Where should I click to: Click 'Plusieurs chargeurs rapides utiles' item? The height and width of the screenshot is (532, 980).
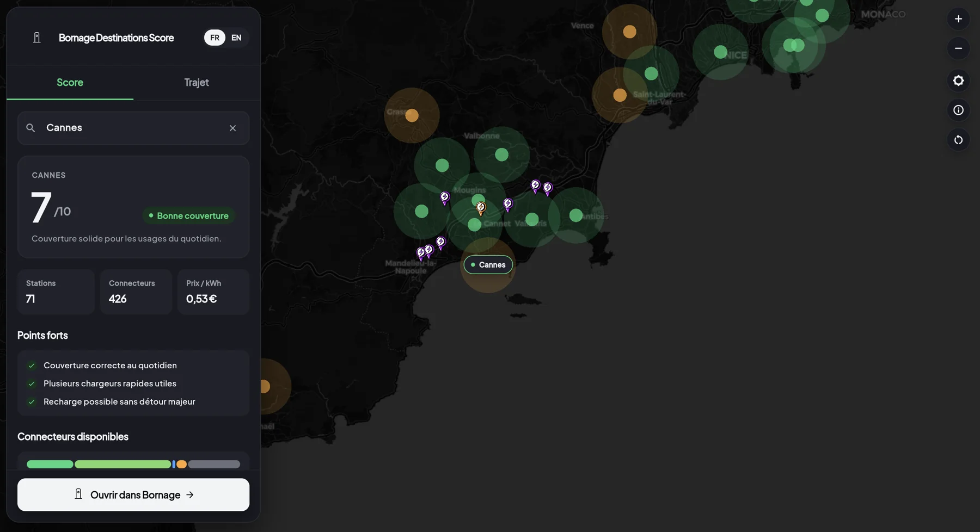[x=110, y=383]
